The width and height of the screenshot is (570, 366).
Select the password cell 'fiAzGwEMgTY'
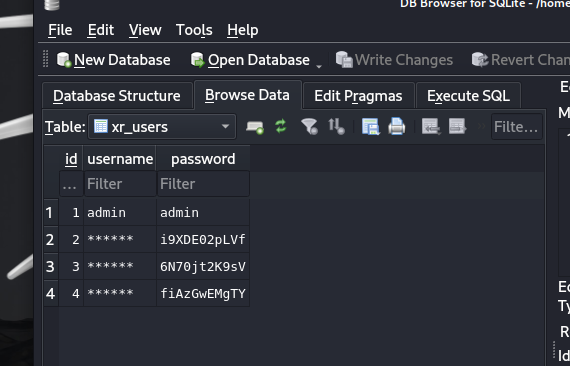coord(203,293)
